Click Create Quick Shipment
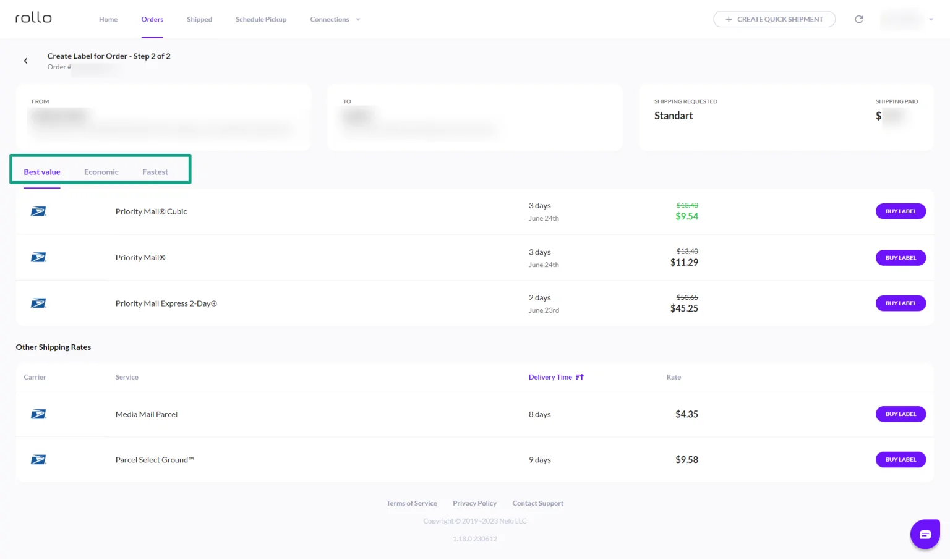Screen dimensions: 950x560 point(774,19)
